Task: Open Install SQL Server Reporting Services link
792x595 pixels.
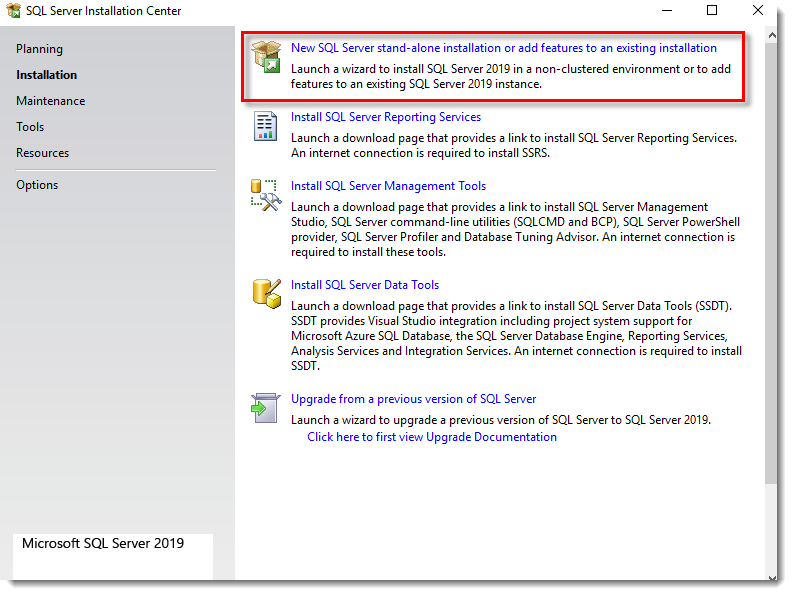Action: [386, 117]
